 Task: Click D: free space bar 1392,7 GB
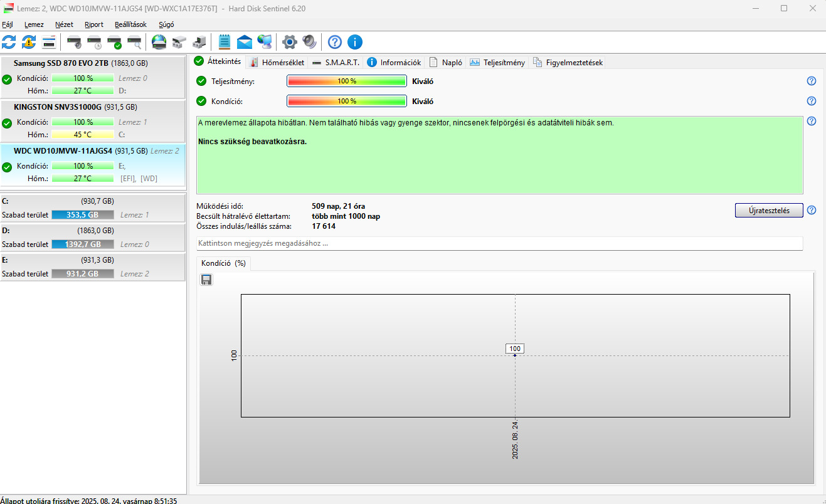pyautogui.click(x=83, y=244)
